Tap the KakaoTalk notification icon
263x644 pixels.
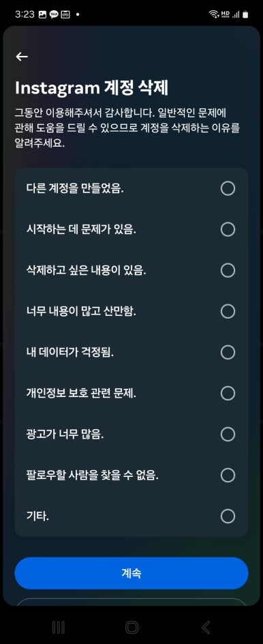pos(54,14)
